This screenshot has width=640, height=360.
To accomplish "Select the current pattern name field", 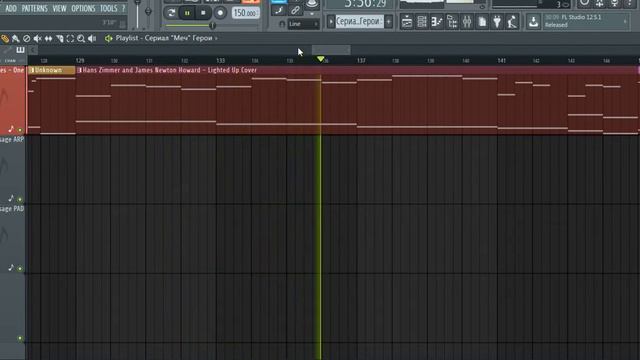I will click(360, 22).
